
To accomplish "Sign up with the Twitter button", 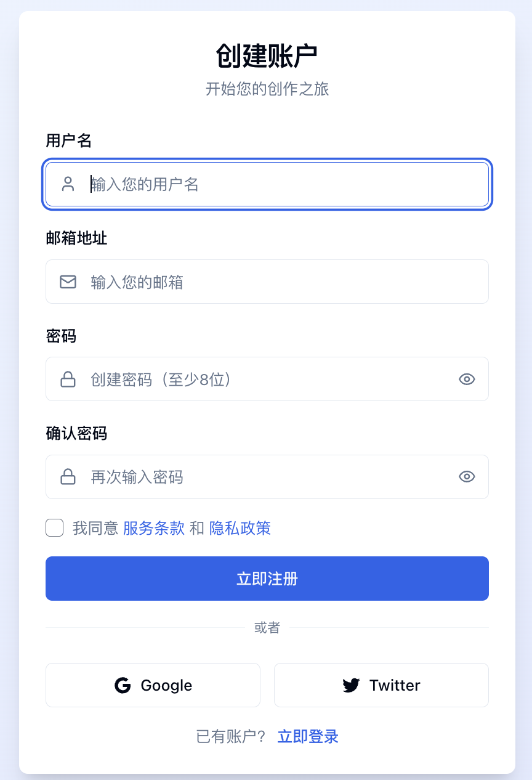I will (x=381, y=685).
